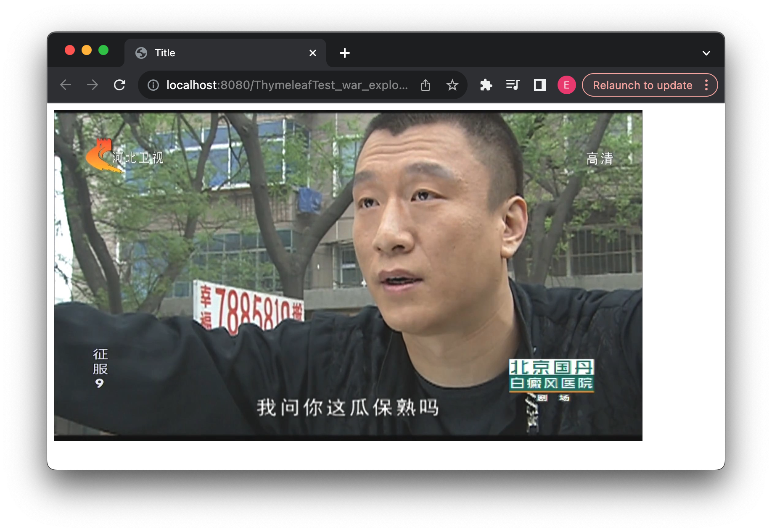The width and height of the screenshot is (772, 532).
Task: View site information for localhost
Action: coord(153,85)
